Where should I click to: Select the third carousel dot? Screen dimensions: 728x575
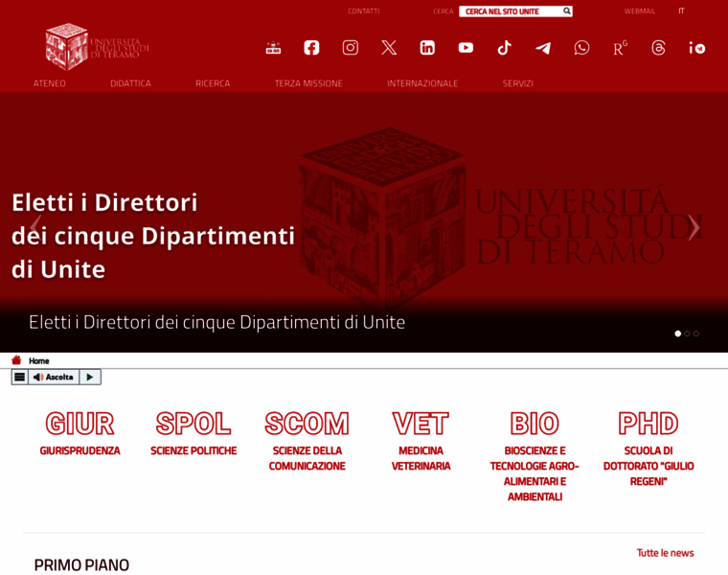pyautogui.click(x=696, y=333)
